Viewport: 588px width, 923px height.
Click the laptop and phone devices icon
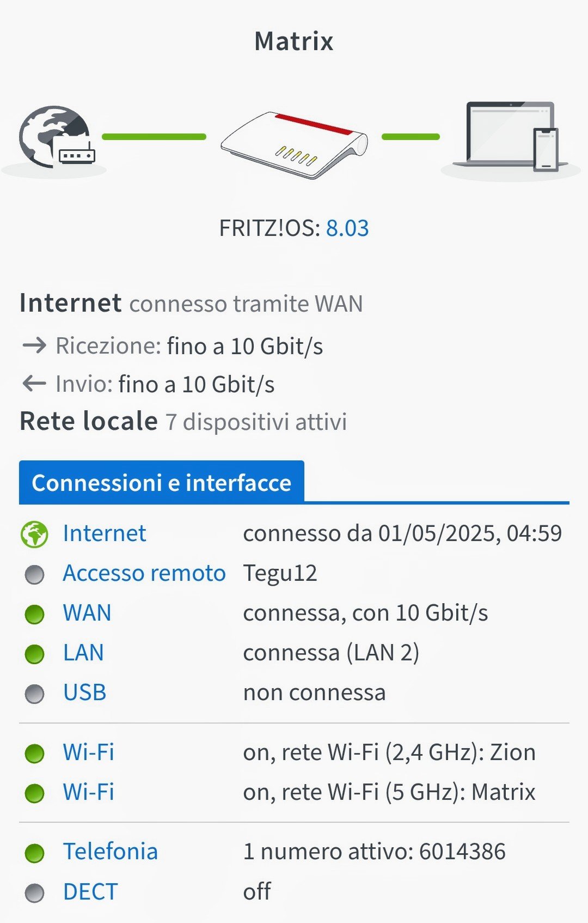coord(511,137)
